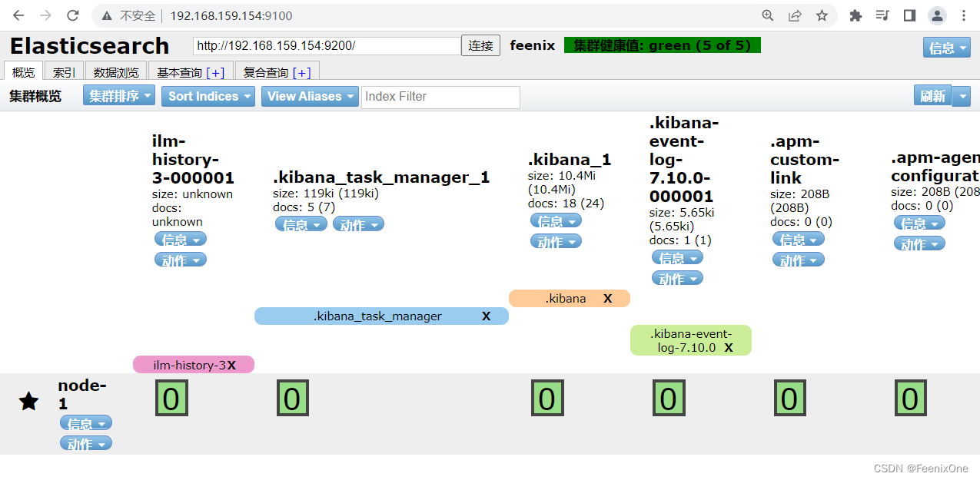Click shard 0 of .kibana_1
This screenshot has width=980, height=480.
coord(546,399)
